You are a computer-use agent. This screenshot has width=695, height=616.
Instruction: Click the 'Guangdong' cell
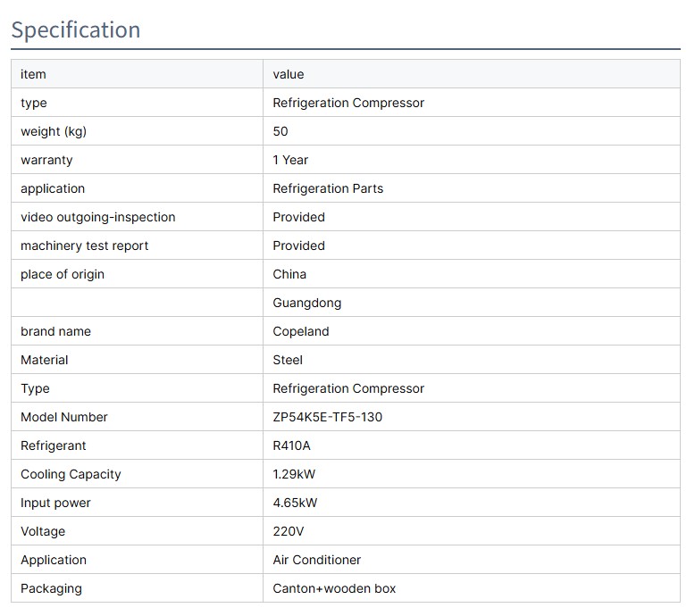(307, 303)
